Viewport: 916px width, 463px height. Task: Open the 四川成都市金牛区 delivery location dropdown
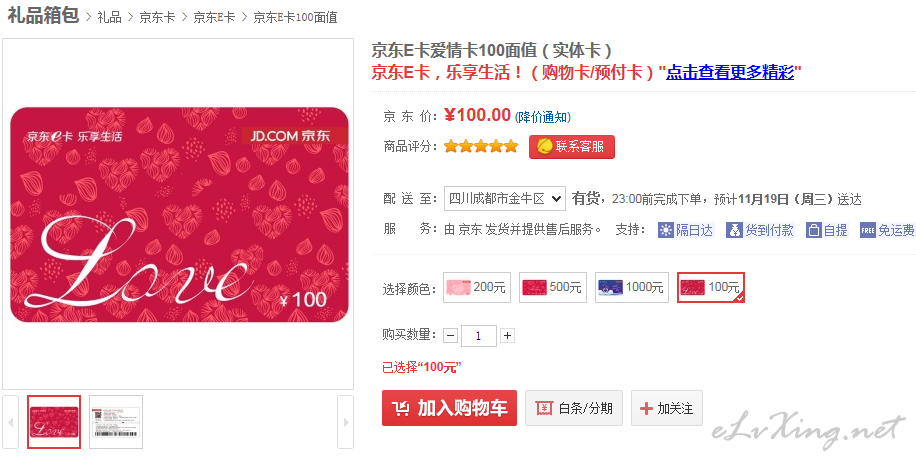coord(505,198)
